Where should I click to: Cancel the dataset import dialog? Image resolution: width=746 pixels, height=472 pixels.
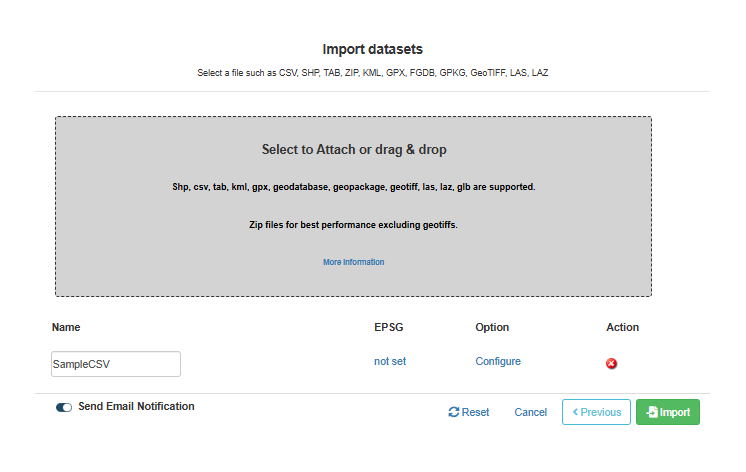pyautogui.click(x=530, y=412)
